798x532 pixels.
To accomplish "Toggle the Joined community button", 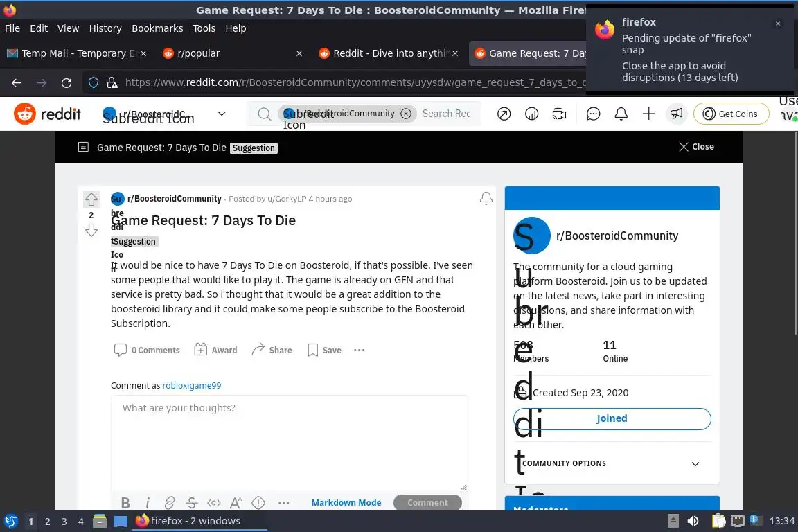I will [x=612, y=418].
